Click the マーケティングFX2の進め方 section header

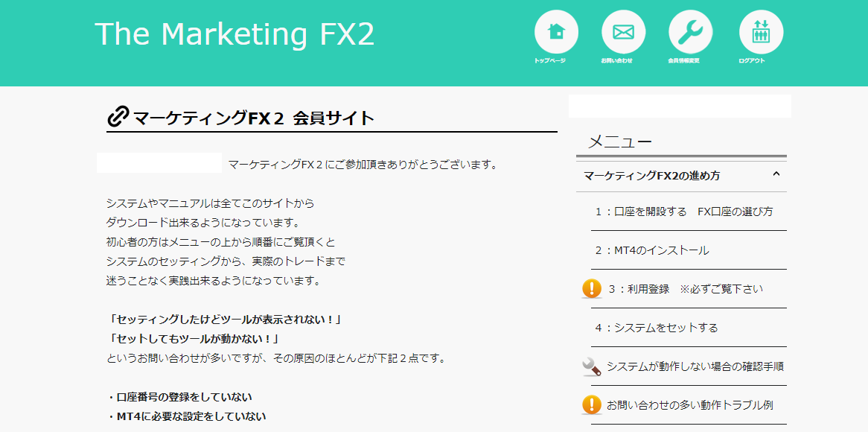652,176
